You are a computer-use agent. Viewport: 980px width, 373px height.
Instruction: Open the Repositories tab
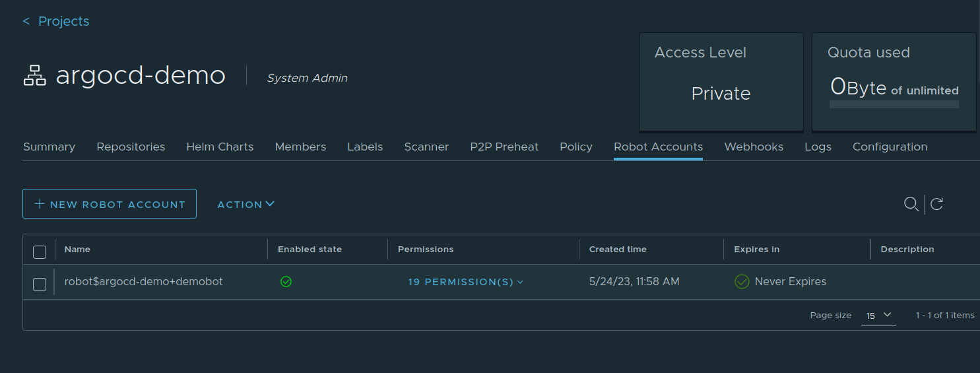pos(131,147)
